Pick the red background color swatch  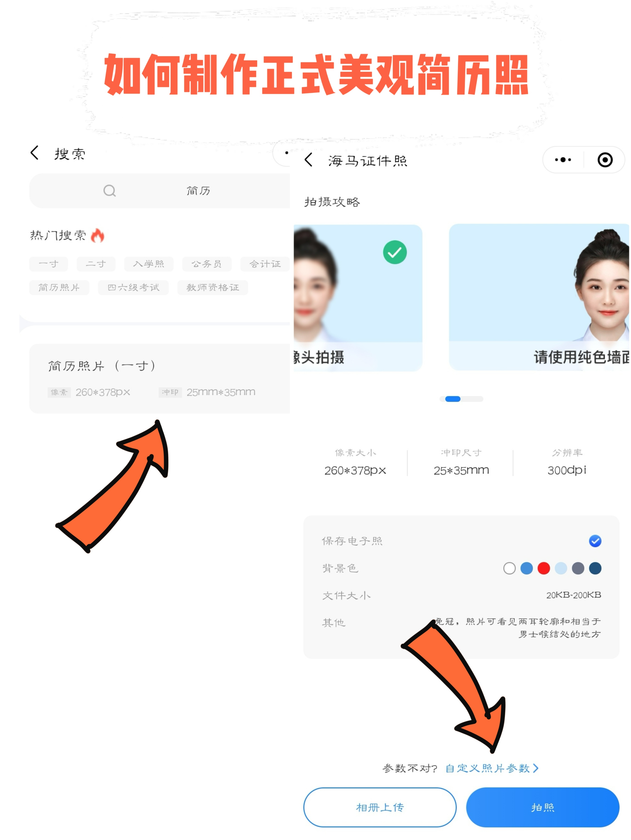click(543, 568)
